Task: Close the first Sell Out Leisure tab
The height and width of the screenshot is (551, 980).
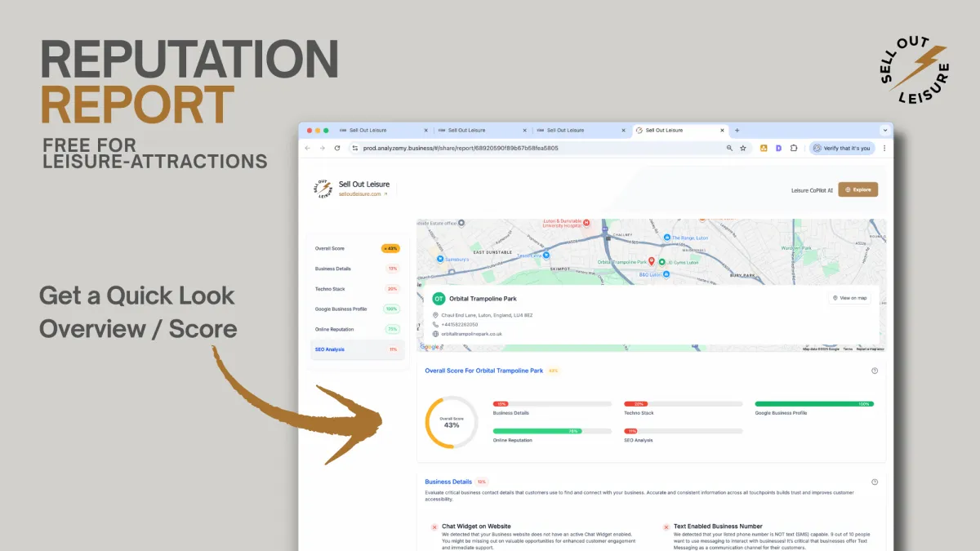Action: pos(425,131)
